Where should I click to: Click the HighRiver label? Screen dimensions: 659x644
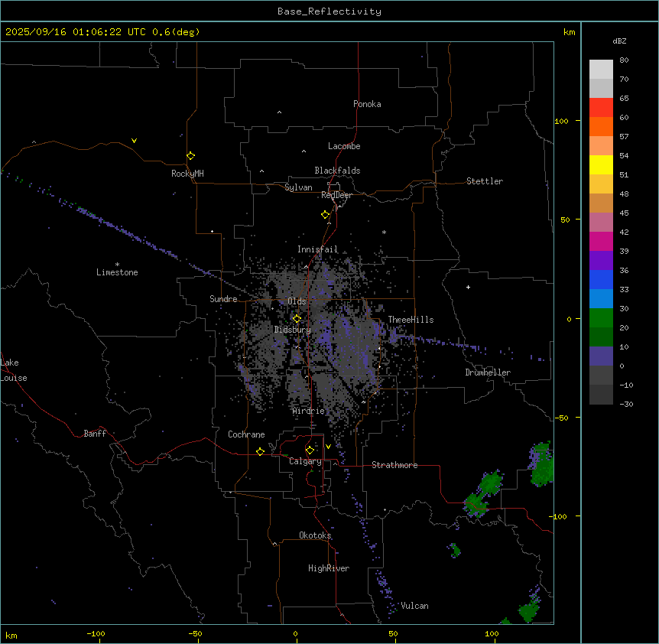coord(329,568)
